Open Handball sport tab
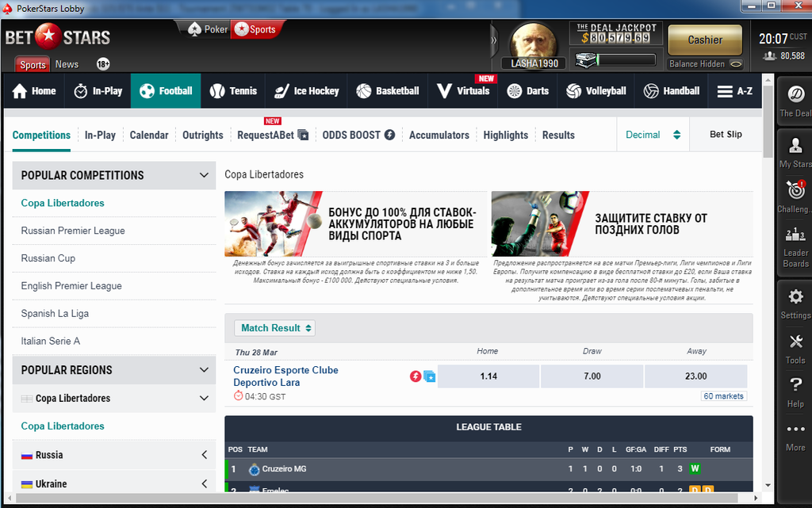This screenshot has width=812, height=508. point(672,91)
